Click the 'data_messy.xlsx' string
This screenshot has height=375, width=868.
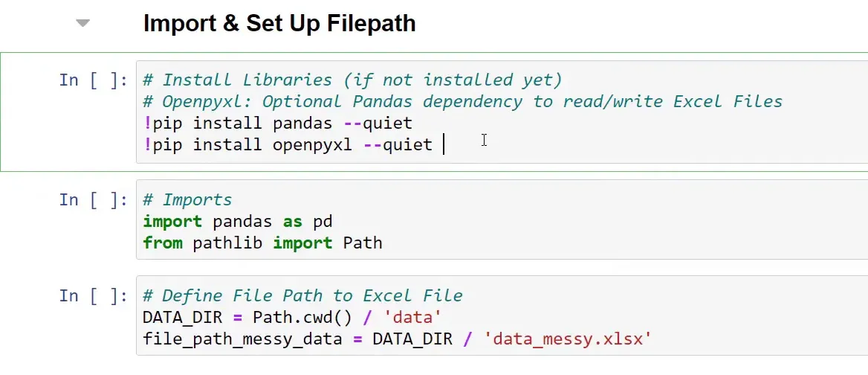[567, 339]
